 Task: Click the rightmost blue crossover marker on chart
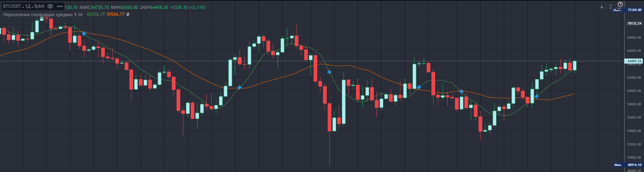click(x=537, y=96)
